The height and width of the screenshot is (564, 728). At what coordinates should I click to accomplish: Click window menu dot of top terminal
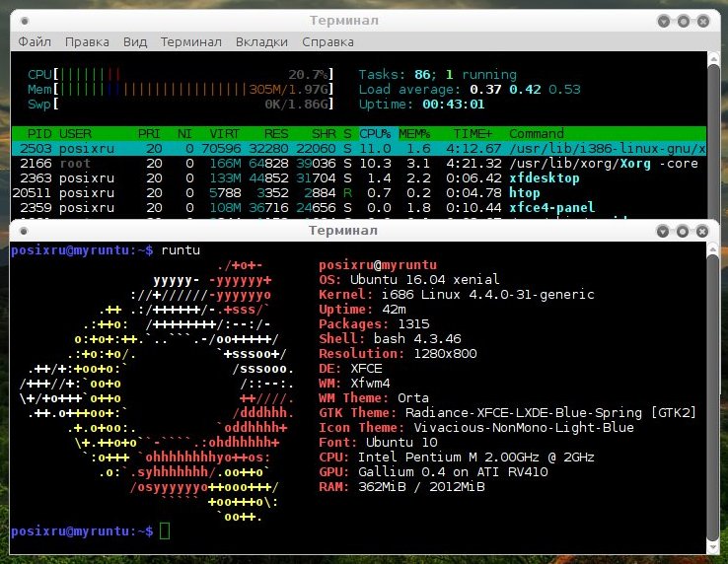pyautogui.click(x=25, y=21)
